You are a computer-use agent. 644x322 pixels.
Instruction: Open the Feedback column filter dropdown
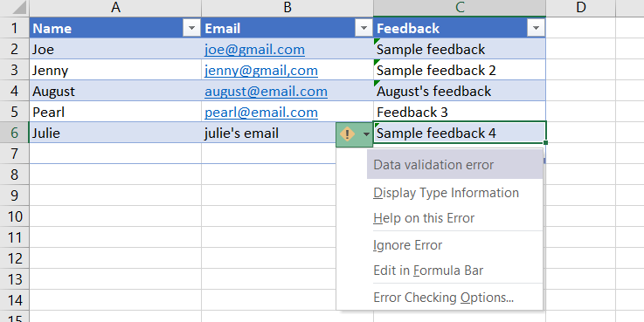pyautogui.click(x=536, y=28)
